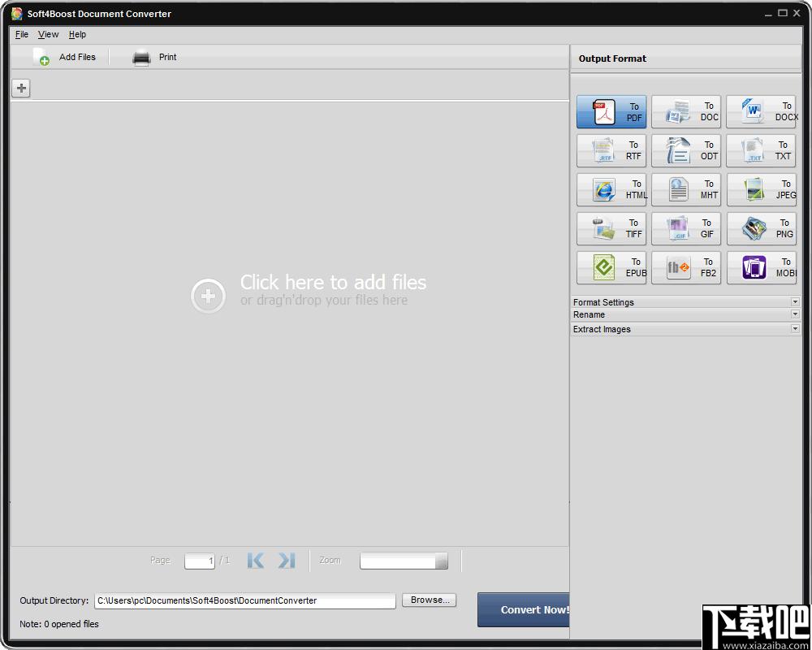
Task: Select the To ODT output format
Action: (x=685, y=150)
